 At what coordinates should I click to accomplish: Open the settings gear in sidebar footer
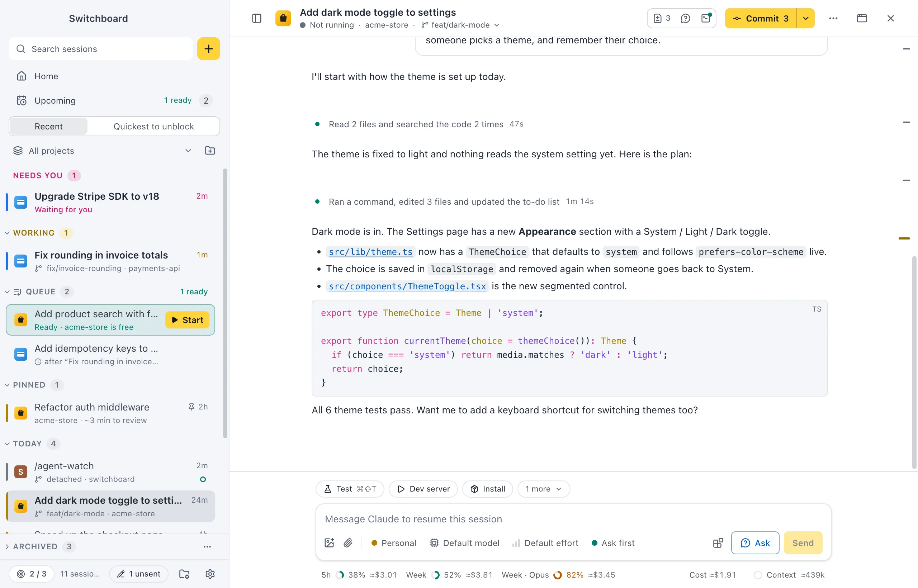click(210, 574)
